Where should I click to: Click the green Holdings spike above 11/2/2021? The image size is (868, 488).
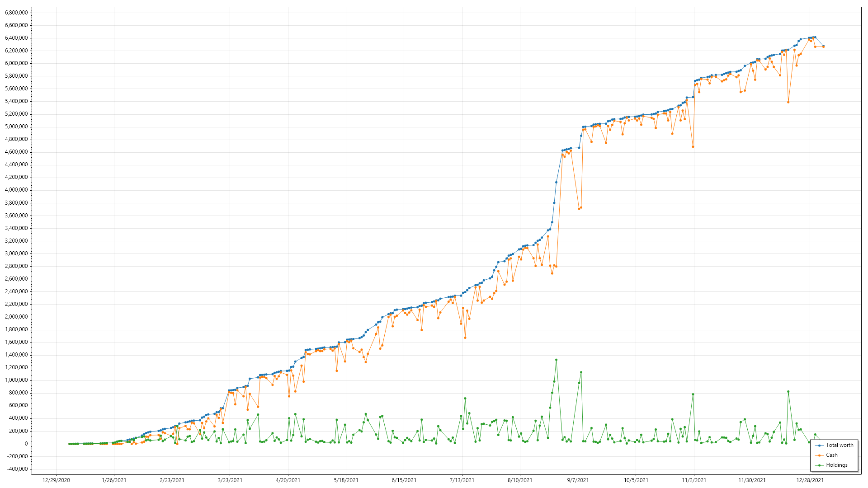click(x=693, y=394)
